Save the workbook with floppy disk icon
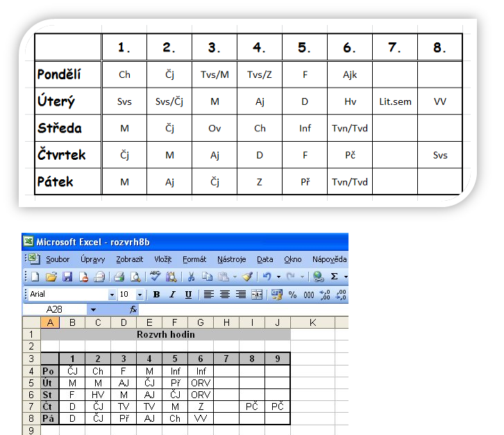This screenshot has width=504, height=435. [67, 277]
